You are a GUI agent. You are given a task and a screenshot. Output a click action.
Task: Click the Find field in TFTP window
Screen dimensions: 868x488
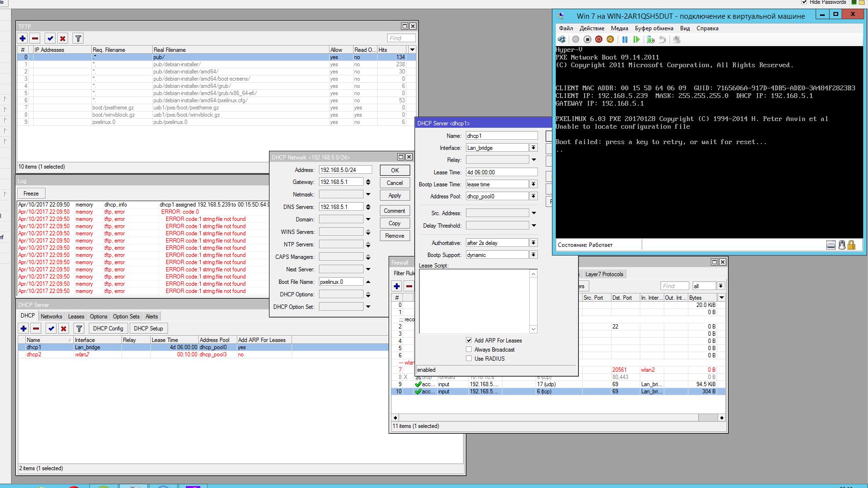[401, 38]
